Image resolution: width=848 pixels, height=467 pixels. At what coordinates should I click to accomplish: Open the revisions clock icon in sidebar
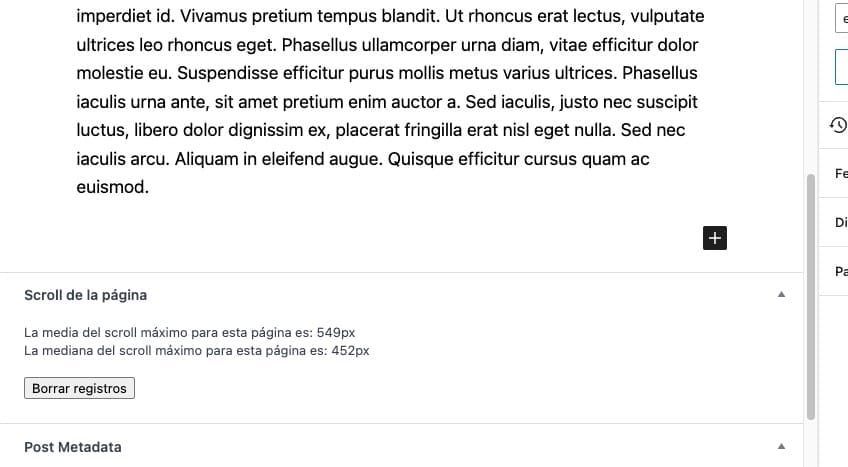pyautogui.click(x=838, y=125)
